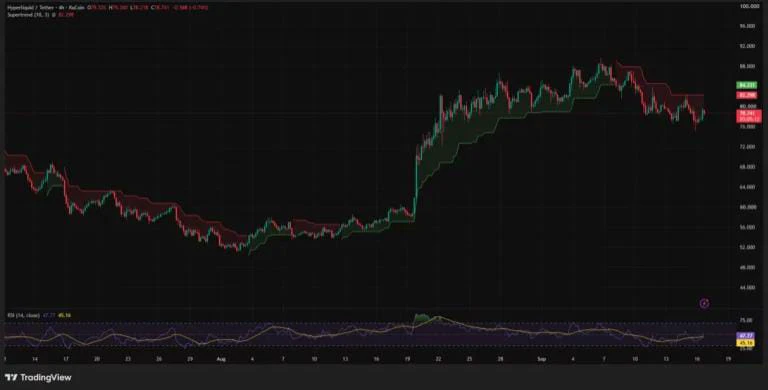Click the red Supertrend 82.298 axis label

pyautogui.click(x=747, y=95)
